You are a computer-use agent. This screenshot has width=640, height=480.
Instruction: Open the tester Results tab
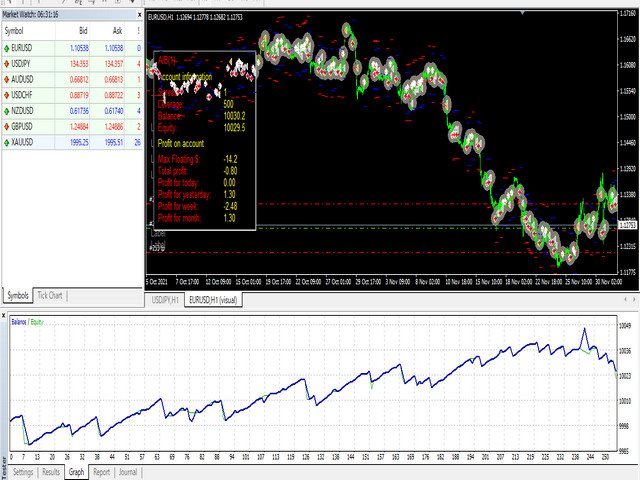[x=52, y=472]
